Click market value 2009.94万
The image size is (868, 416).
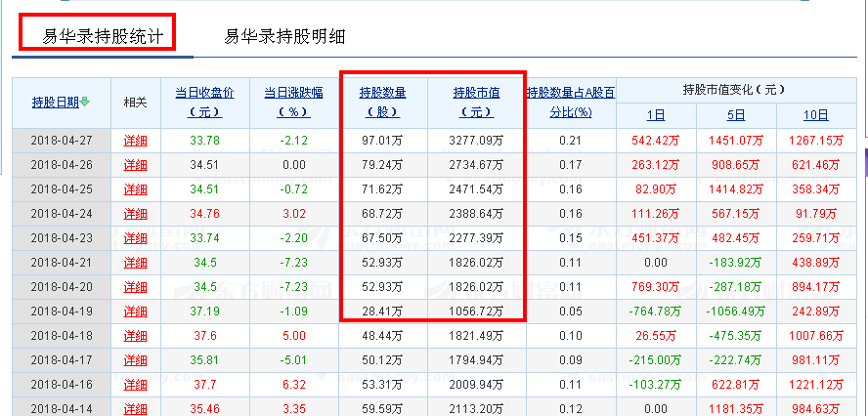[x=477, y=385]
